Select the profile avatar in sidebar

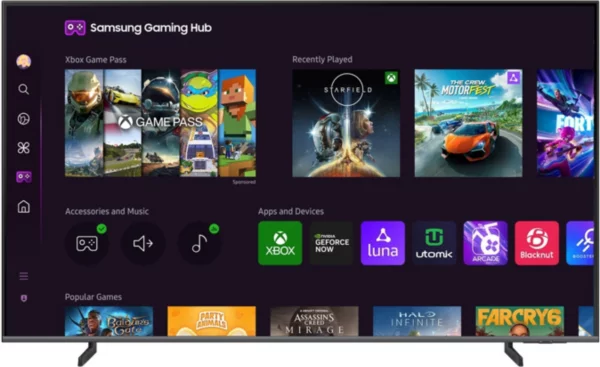pyautogui.click(x=24, y=61)
